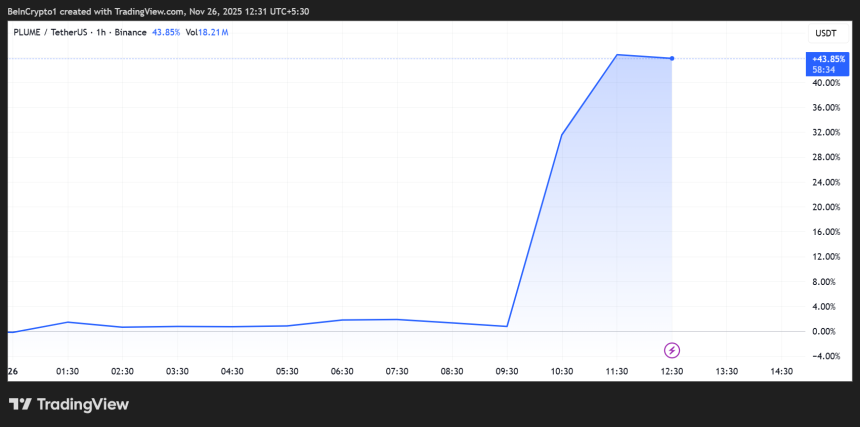Click the +43.85% price tag on axis
The width and height of the screenshot is (860, 427).
click(826, 58)
